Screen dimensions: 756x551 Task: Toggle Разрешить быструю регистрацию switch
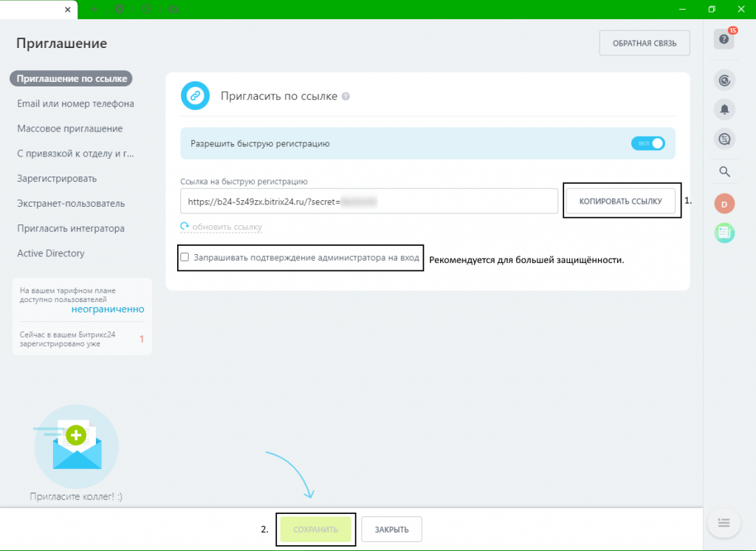[647, 143]
